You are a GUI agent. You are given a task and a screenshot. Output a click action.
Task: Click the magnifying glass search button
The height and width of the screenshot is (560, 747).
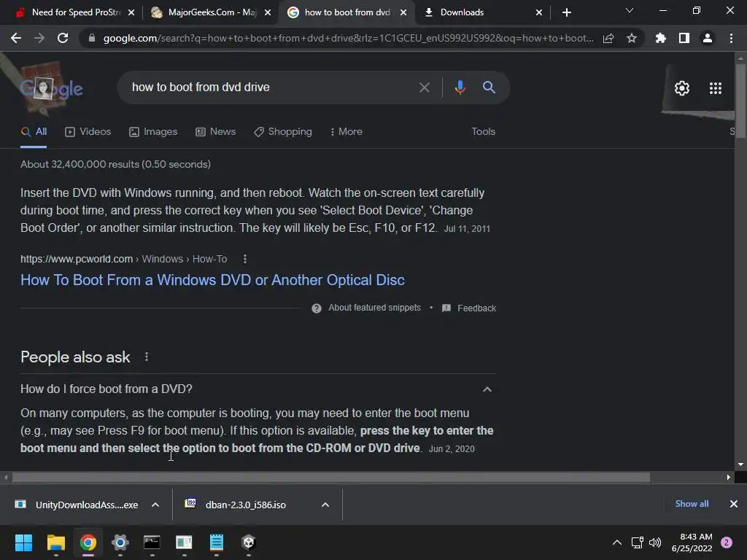click(489, 87)
